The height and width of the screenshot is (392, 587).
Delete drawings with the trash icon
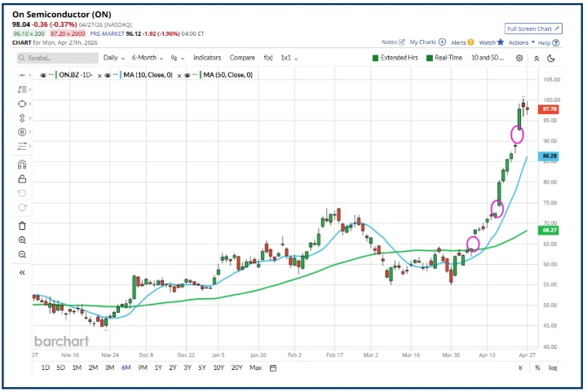point(22,226)
